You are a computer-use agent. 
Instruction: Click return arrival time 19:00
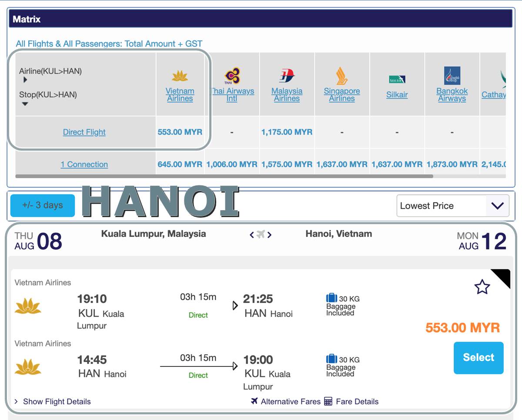coord(258,360)
